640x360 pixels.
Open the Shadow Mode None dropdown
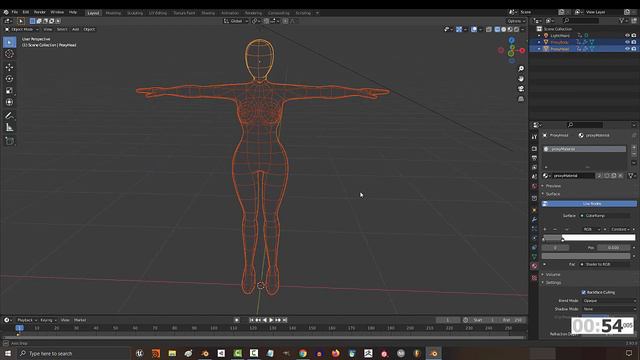609,309
